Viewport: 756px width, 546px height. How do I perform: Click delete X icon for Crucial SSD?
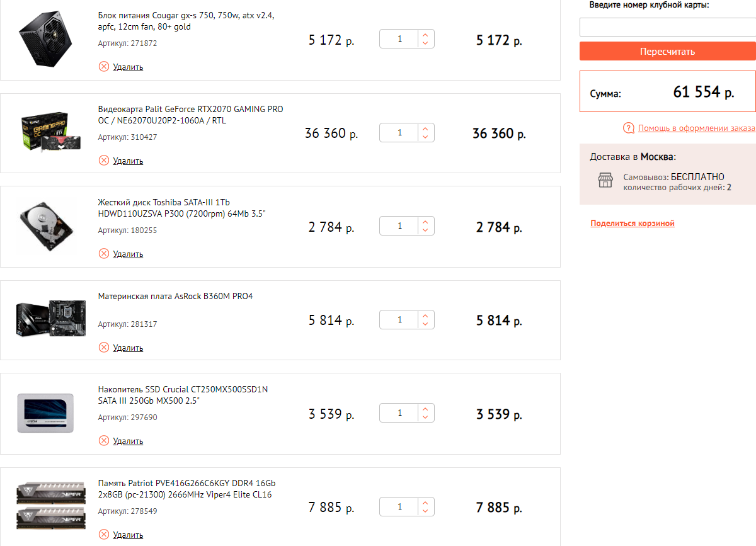click(x=104, y=441)
